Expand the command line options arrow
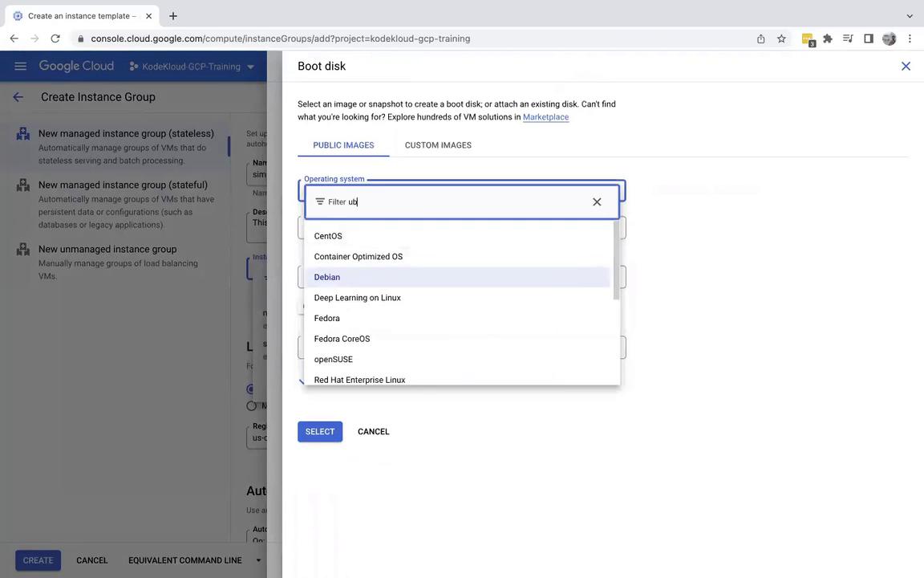 click(x=258, y=560)
